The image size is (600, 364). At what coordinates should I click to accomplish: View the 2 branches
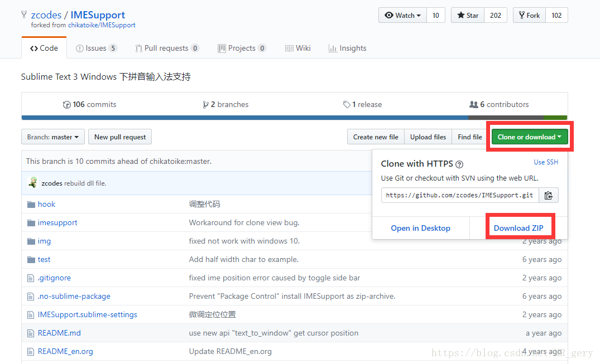[225, 104]
